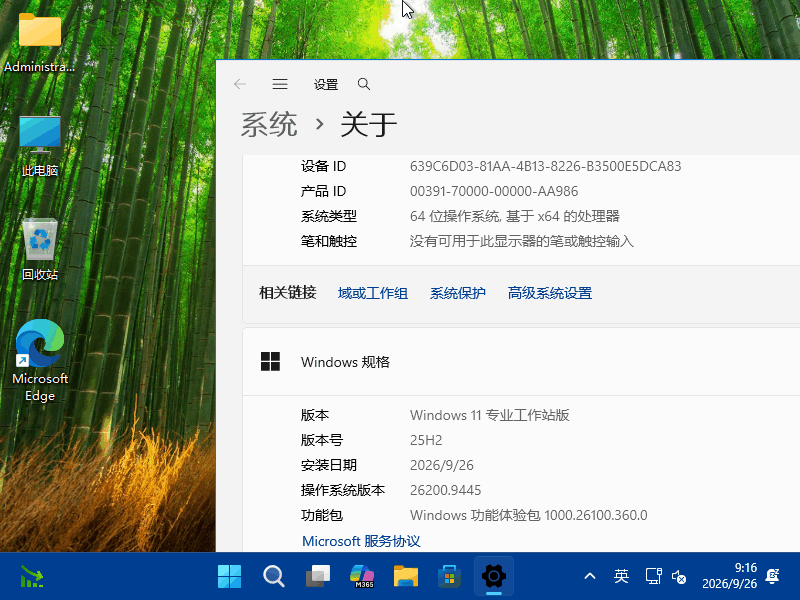Select the product ID value 00391-70000-00000-AA986
This screenshot has height=600, width=800.
point(494,191)
